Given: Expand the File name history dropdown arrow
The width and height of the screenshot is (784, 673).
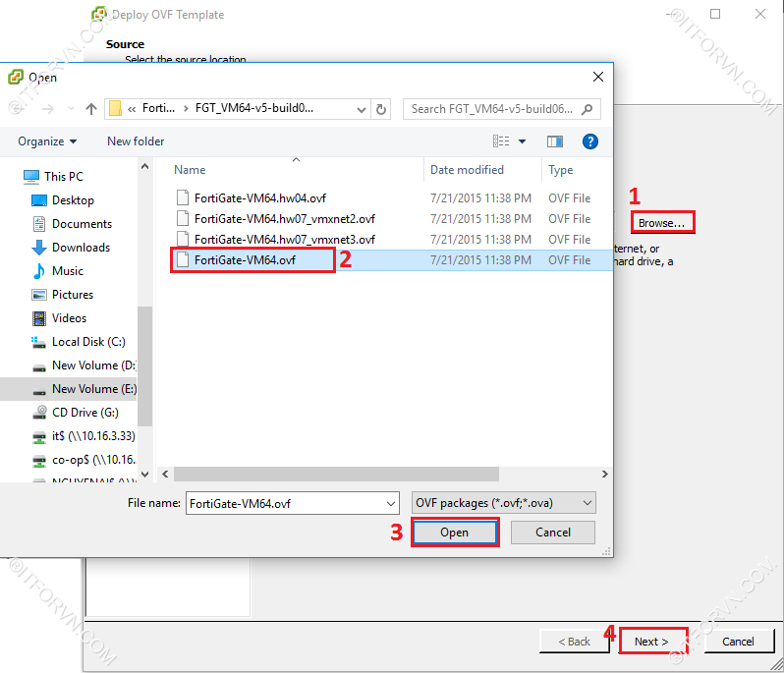Looking at the screenshot, I should pos(390,503).
